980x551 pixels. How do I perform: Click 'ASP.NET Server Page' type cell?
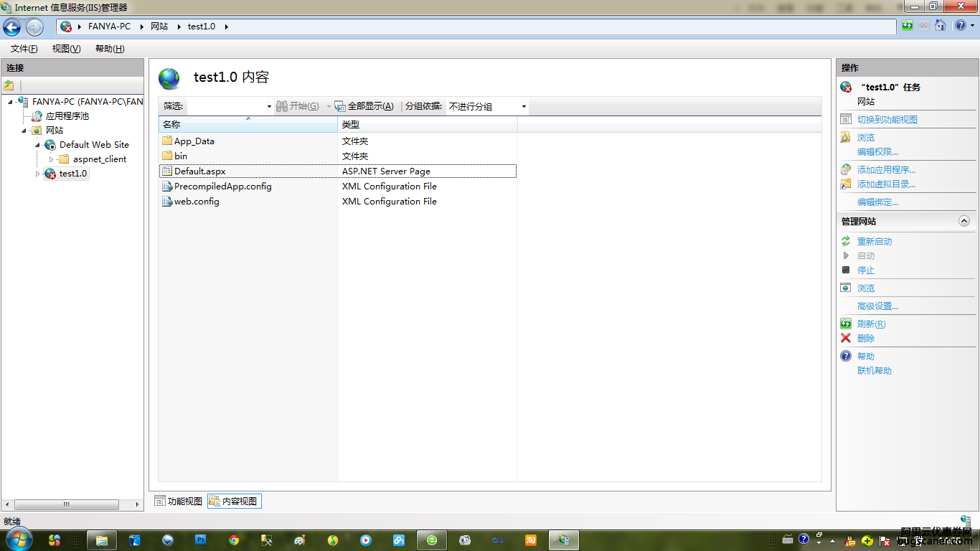(386, 171)
